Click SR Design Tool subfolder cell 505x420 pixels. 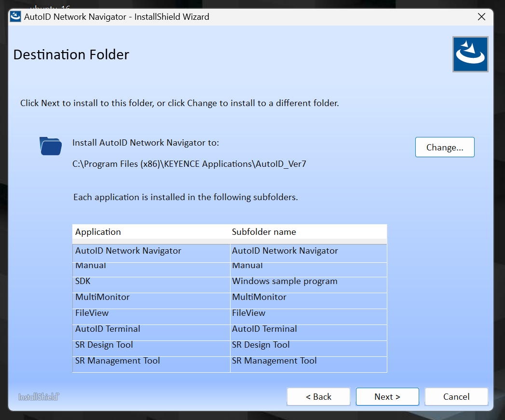(309, 349)
